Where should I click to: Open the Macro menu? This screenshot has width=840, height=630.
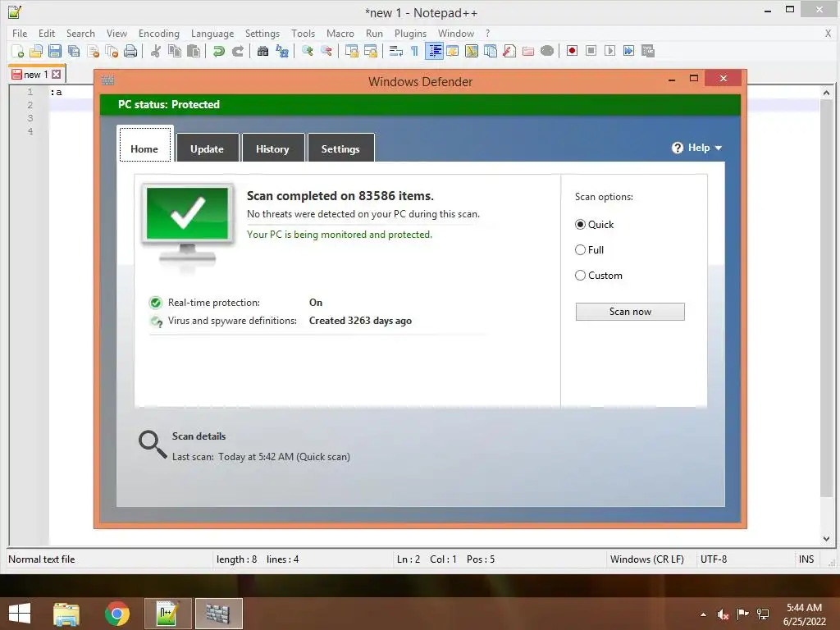(340, 33)
